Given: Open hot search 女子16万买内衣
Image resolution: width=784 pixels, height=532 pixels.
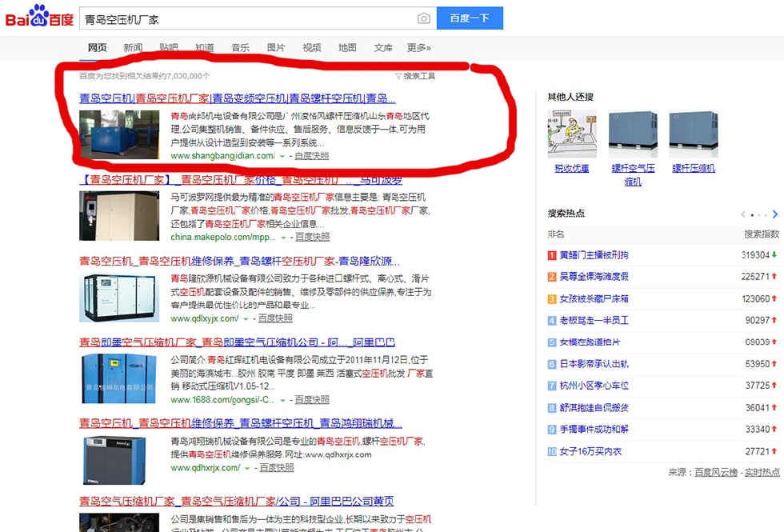Looking at the screenshot, I should tap(590, 451).
